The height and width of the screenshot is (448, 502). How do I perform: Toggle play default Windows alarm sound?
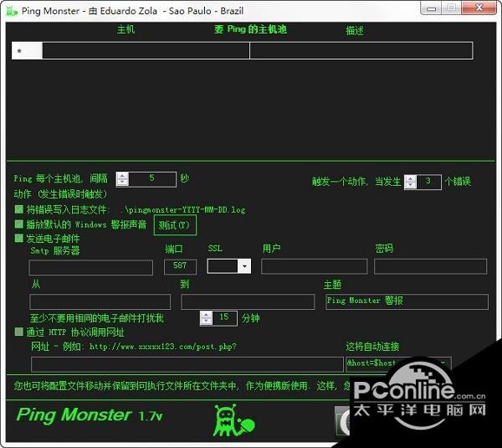[19, 224]
